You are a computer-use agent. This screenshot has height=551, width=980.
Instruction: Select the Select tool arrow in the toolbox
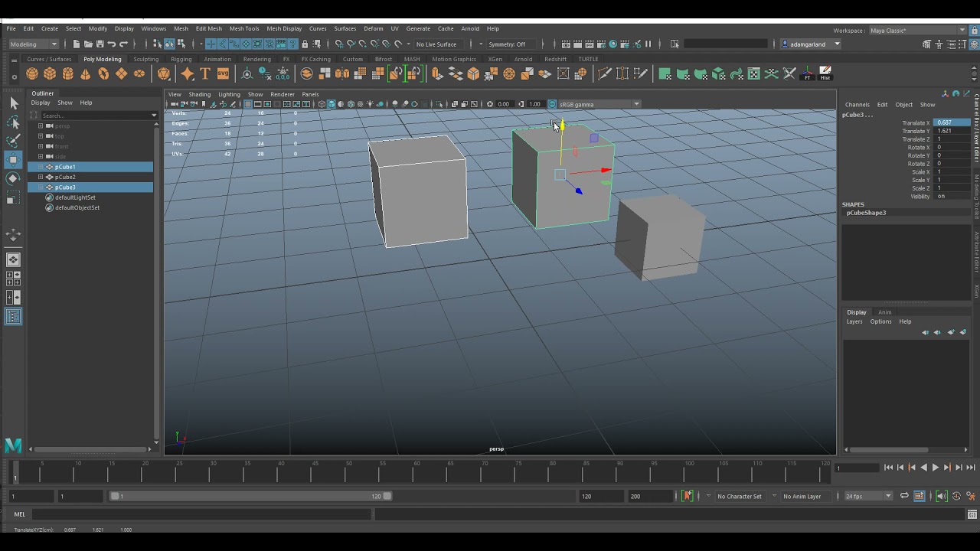(x=14, y=103)
